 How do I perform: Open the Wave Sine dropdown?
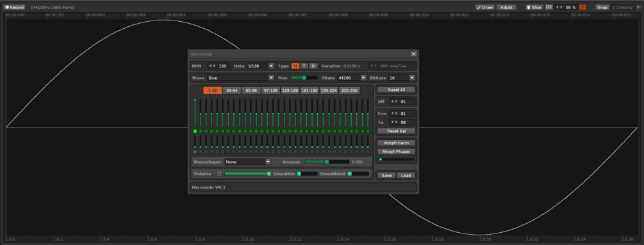coord(241,78)
